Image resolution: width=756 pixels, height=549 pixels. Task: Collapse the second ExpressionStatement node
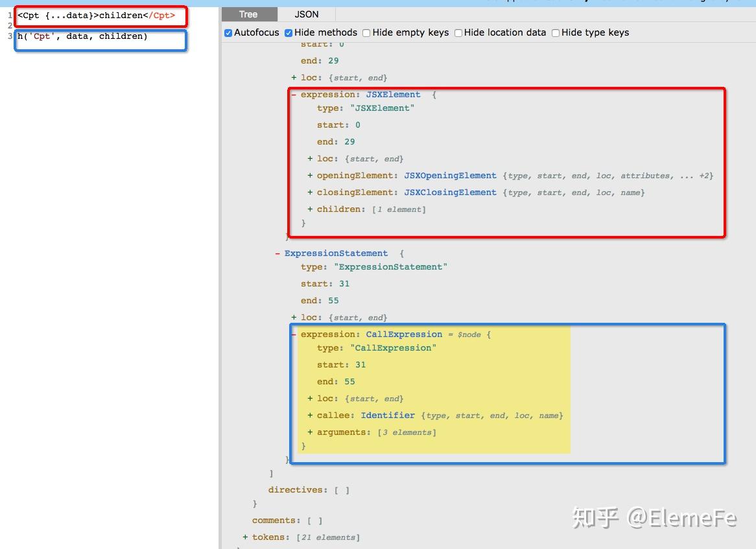click(278, 253)
